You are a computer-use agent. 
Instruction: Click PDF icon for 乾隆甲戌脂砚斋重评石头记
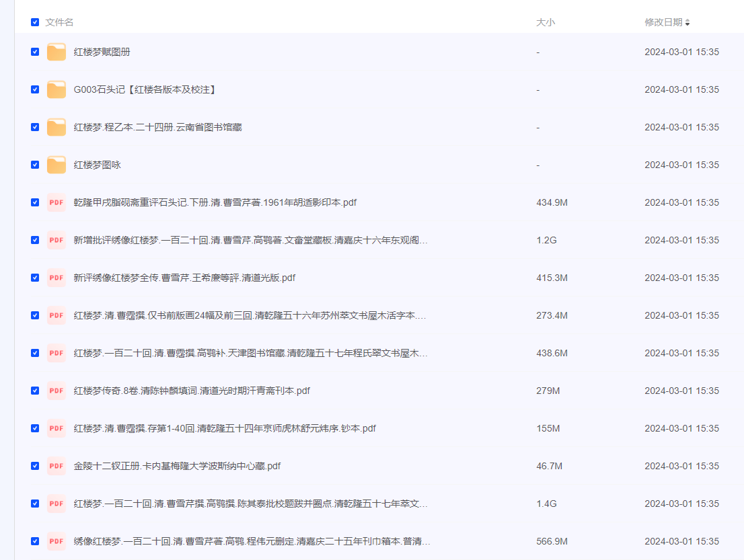(x=57, y=202)
